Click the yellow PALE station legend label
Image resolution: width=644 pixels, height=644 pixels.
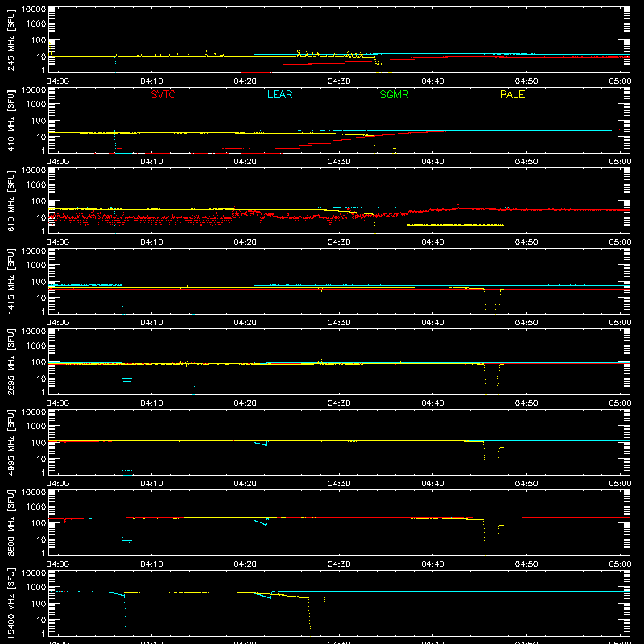click(512, 94)
